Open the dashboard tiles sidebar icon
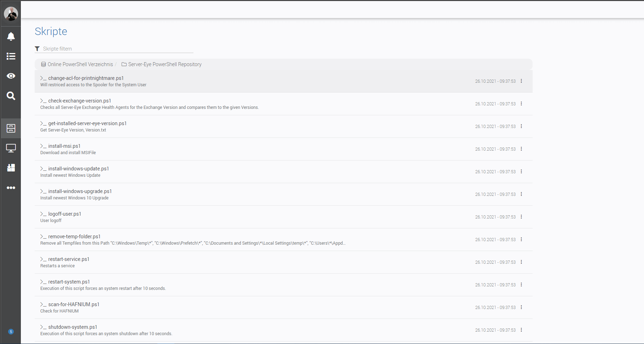This screenshot has height=344, width=644. [x=11, y=168]
